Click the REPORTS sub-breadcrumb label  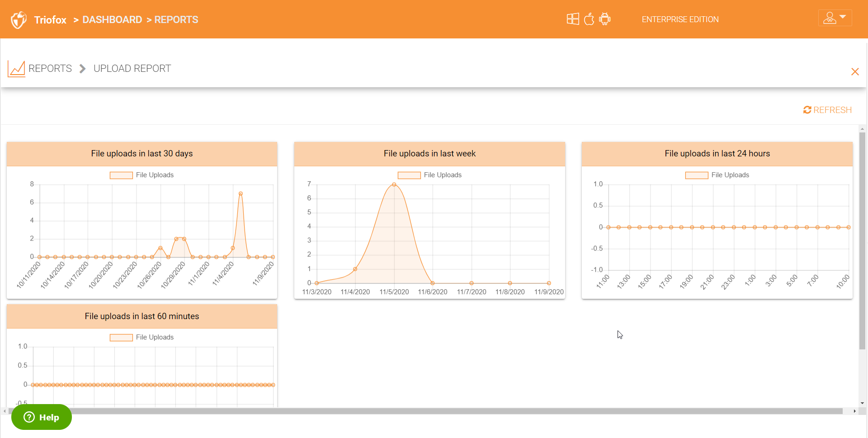[50, 68]
